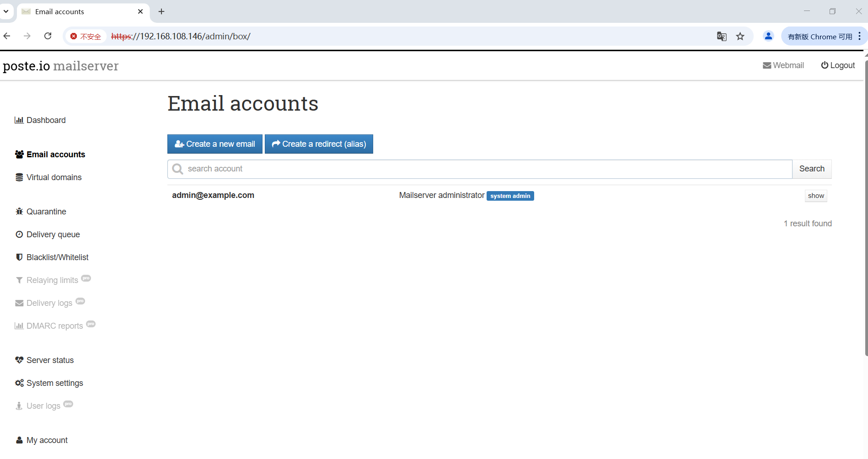868x459 pixels.
Task: Open Webmail from the top bar
Action: [x=783, y=65]
